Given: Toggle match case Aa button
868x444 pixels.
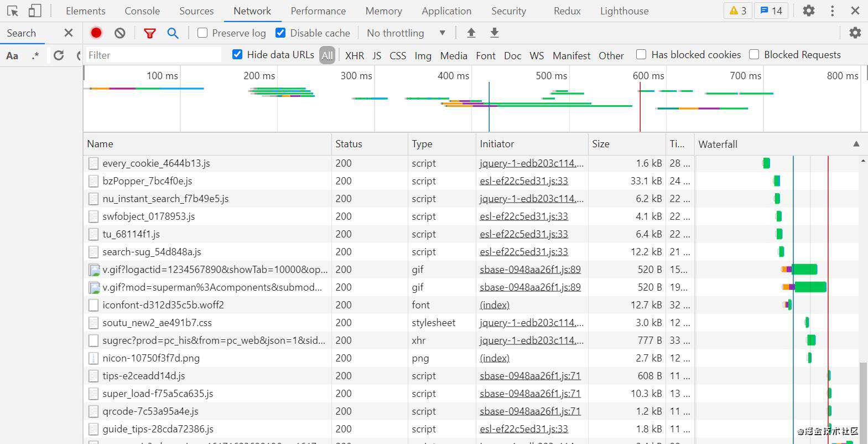Looking at the screenshot, I should click(x=12, y=55).
